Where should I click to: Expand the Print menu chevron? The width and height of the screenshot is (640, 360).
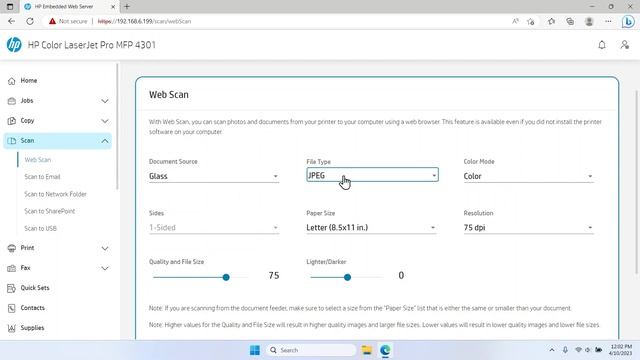pyautogui.click(x=105, y=248)
